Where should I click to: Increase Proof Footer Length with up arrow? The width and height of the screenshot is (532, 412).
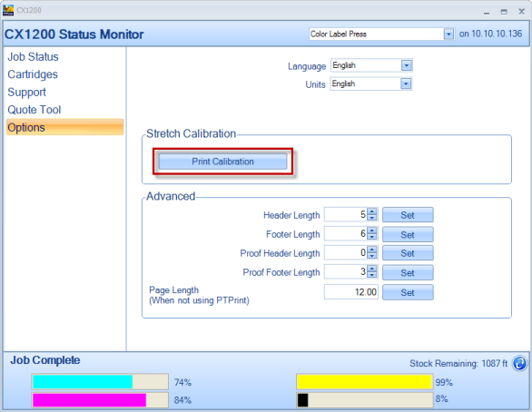tap(372, 269)
